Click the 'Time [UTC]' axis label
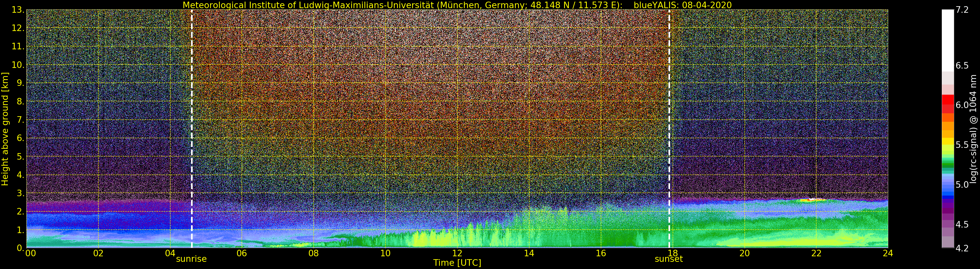This screenshot has height=269, width=980. [x=457, y=262]
